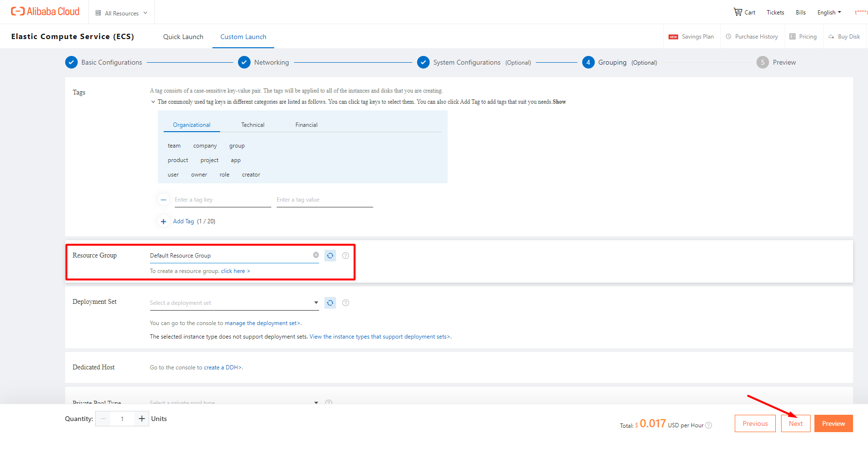Screen dimensions: 868x449
Task: Click the Next button
Action: pyautogui.click(x=795, y=423)
